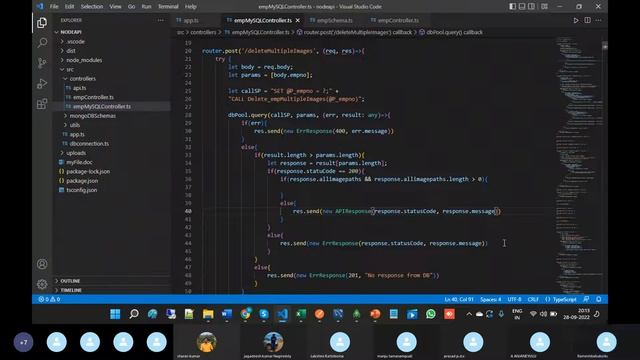Open the Terminal menu

(168, 7)
